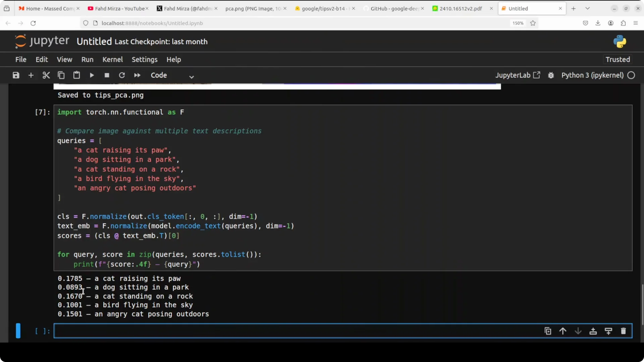Insert a new cell below with plus icon

tap(31, 75)
